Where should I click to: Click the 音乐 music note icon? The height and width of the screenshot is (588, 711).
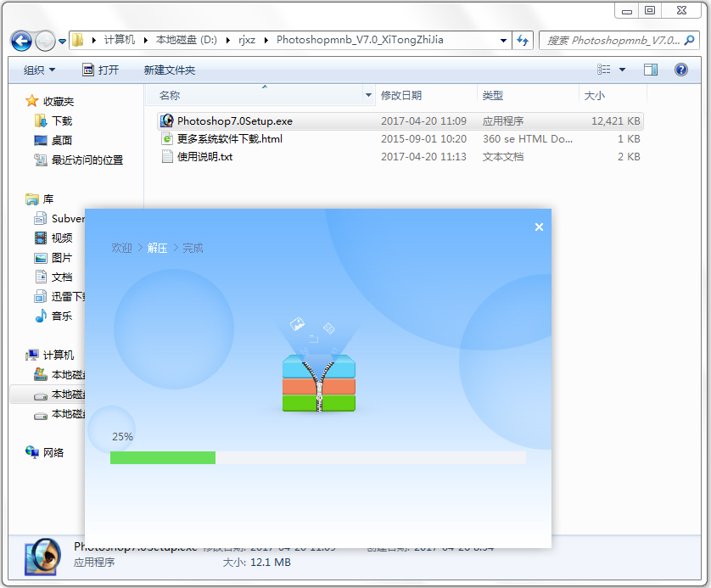click(x=41, y=316)
